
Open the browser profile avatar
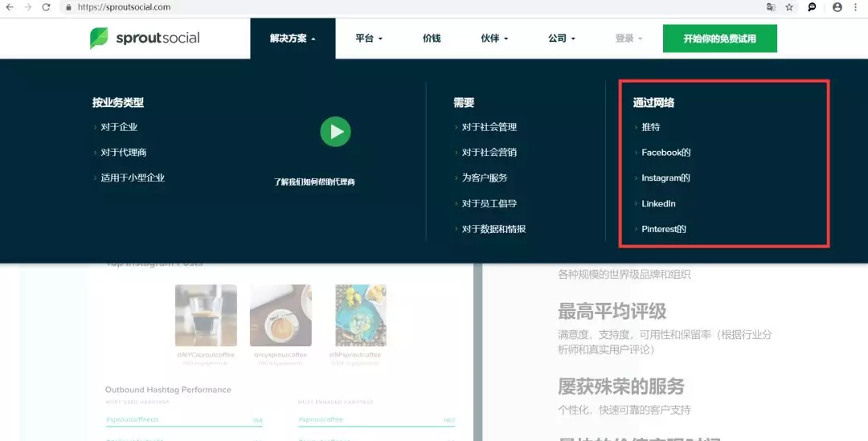click(x=837, y=7)
